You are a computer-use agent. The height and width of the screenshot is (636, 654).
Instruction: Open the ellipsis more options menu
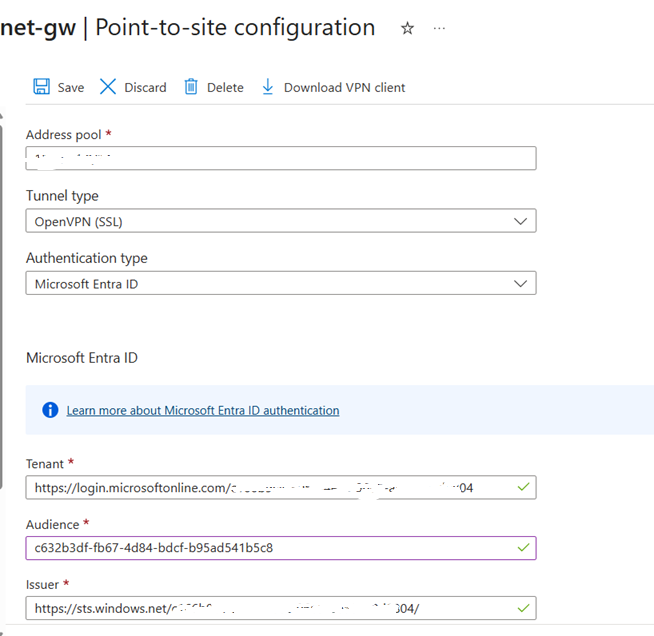click(439, 28)
